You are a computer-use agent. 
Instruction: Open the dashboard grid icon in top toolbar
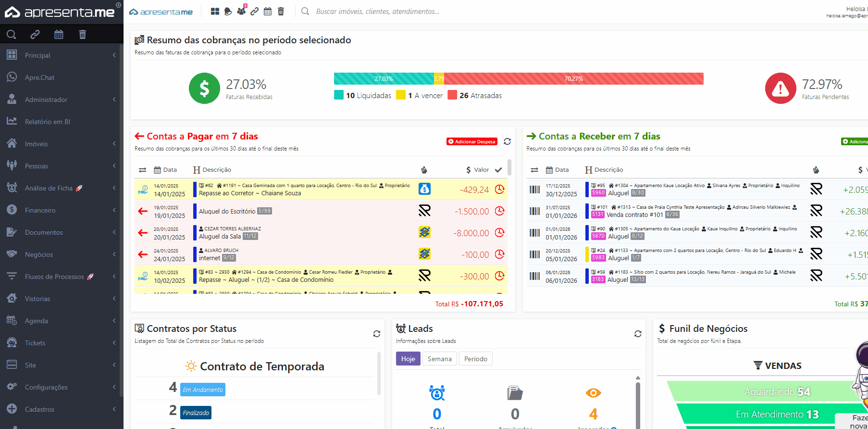click(x=215, y=11)
